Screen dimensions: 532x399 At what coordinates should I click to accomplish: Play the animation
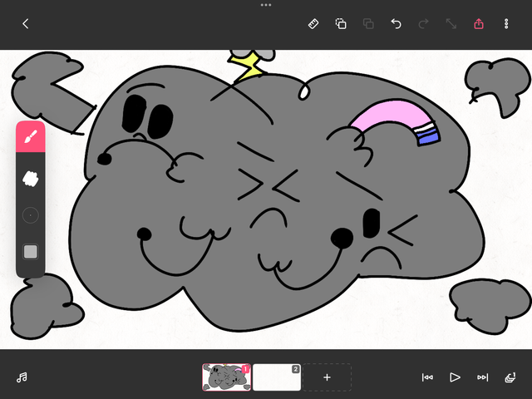[455, 377]
